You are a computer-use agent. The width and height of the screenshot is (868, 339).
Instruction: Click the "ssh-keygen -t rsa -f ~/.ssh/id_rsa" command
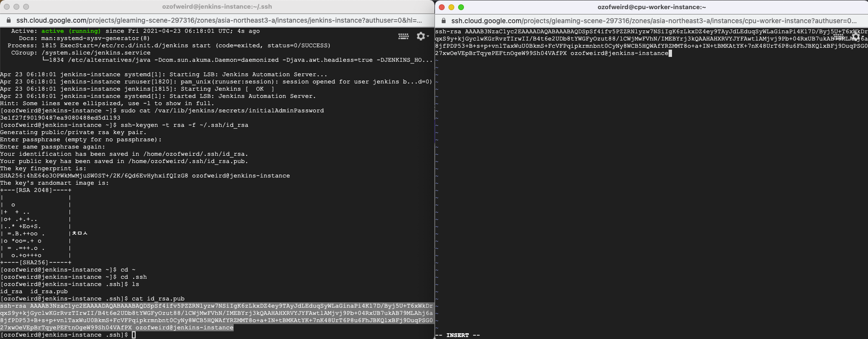tap(184, 125)
